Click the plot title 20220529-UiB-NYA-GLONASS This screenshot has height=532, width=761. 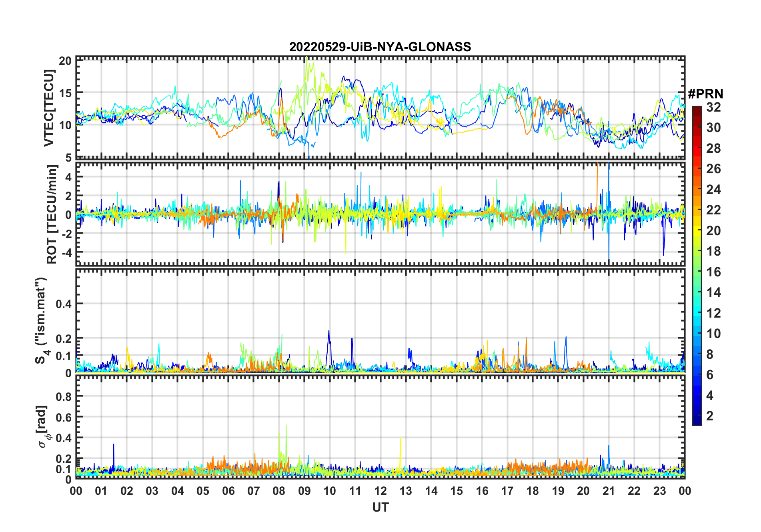(380, 47)
